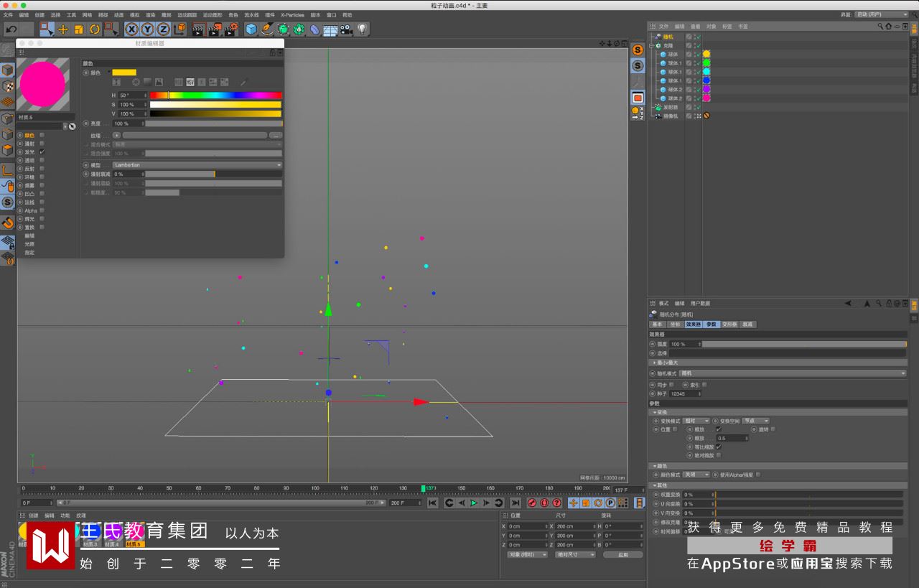This screenshot has width=919, height=588.
Task: Click the magnet snap icon in the left sidebar
Action: (x=8, y=222)
